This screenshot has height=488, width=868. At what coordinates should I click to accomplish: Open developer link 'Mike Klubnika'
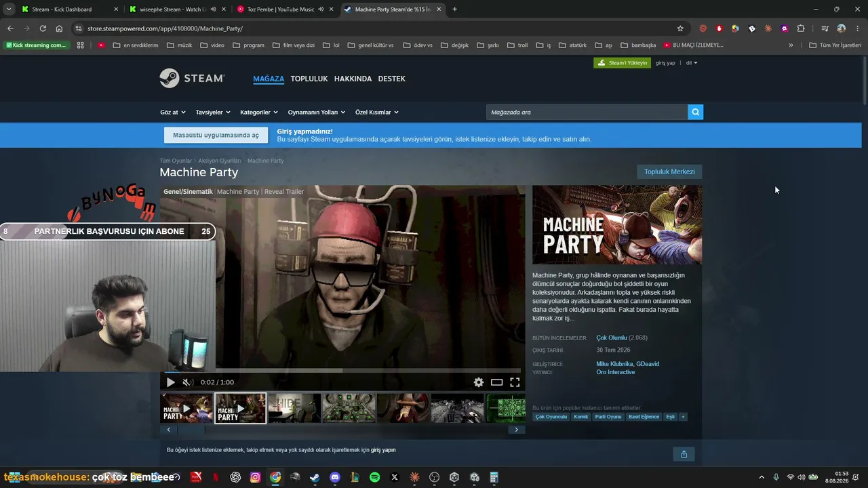(x=614, y=364)
